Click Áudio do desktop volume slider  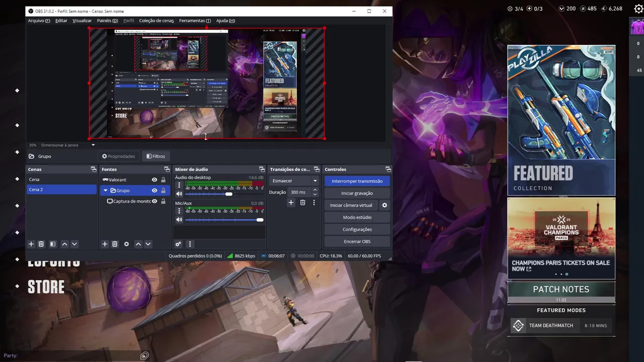pyautogui.click(x=224, y=194)
